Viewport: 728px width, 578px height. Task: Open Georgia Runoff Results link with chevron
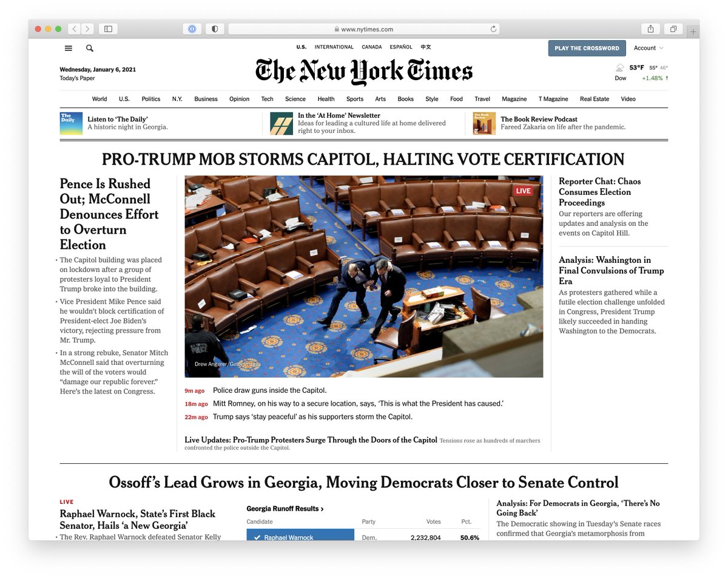tap(285, 509)
